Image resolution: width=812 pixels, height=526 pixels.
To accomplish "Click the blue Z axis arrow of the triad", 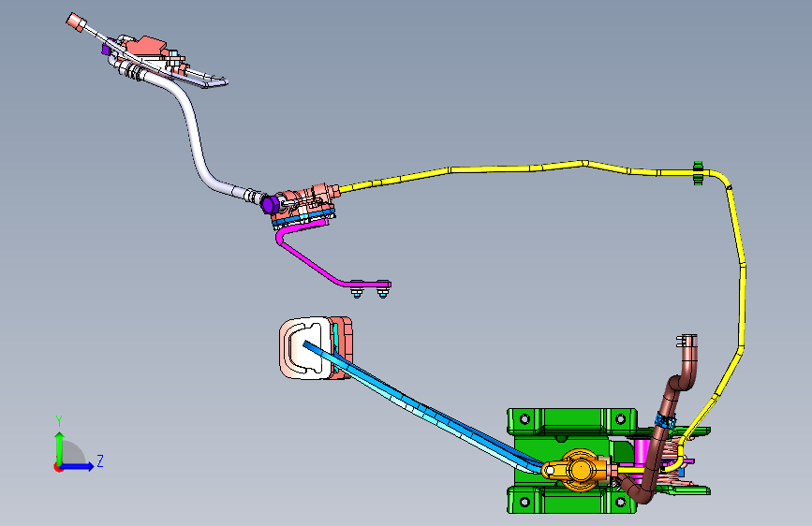I will [78, 466].
